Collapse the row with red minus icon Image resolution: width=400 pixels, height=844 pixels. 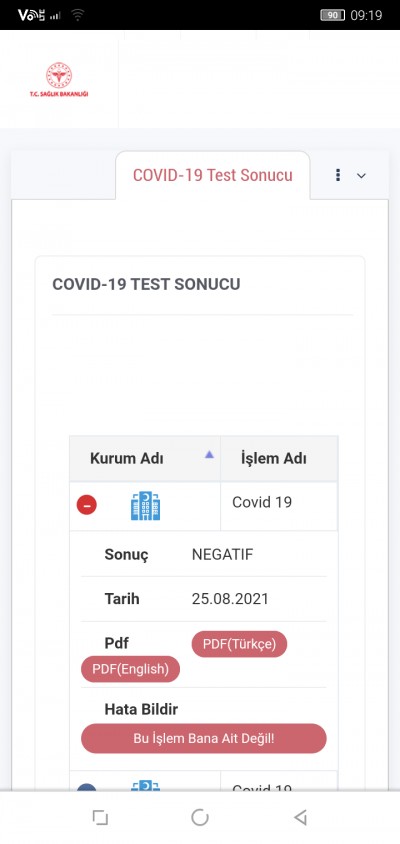click(87, 505)
